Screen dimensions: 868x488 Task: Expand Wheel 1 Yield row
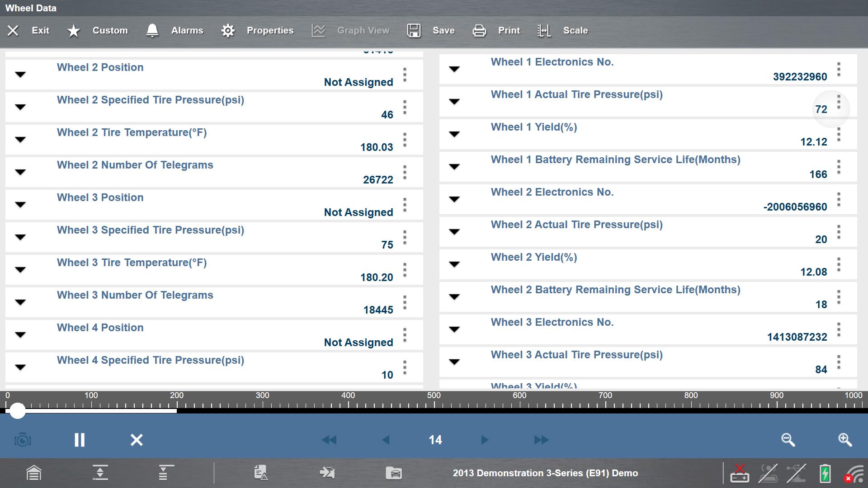[454, 134]
